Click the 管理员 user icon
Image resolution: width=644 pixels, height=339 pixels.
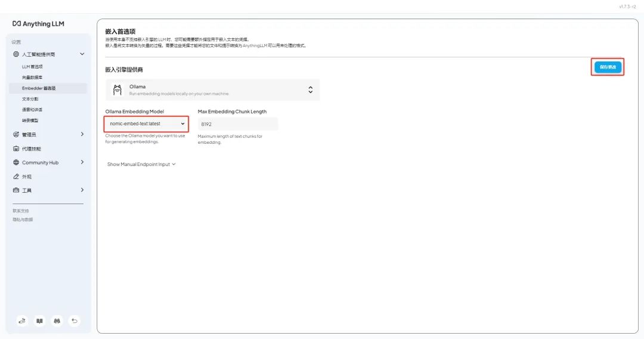pyautogui.click(x=16, y=134)
